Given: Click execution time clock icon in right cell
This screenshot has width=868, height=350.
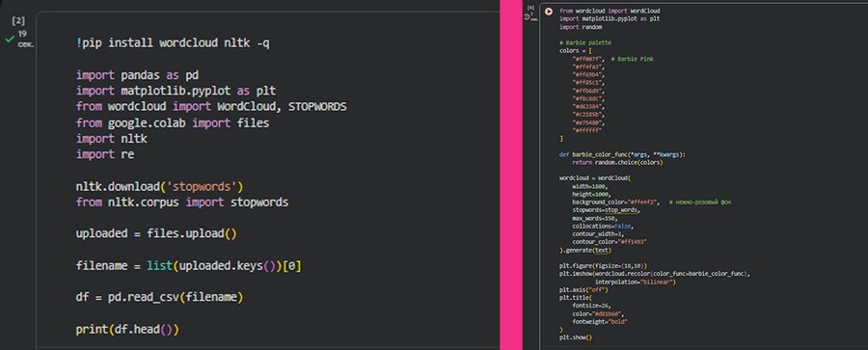Looking at the screenshot, I should point(527,16).
